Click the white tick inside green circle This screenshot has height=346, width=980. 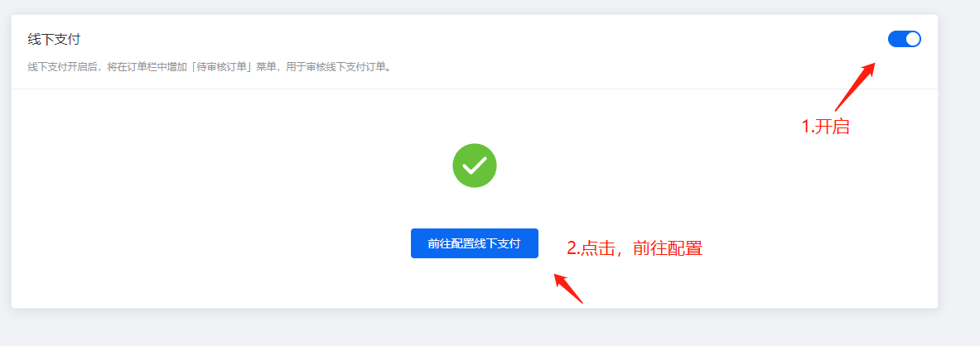point(475,166)
